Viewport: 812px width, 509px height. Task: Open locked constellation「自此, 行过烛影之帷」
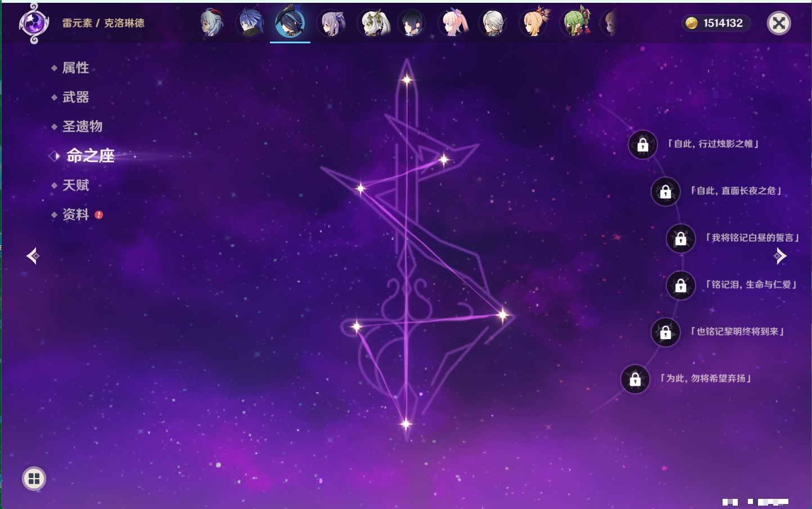tap(643, 145)
